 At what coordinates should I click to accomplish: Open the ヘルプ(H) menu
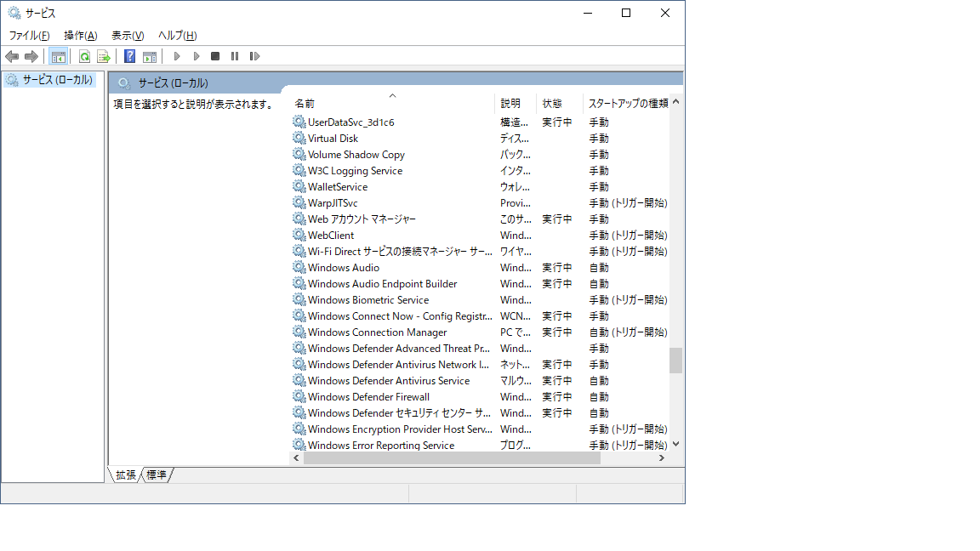(178, 36)
